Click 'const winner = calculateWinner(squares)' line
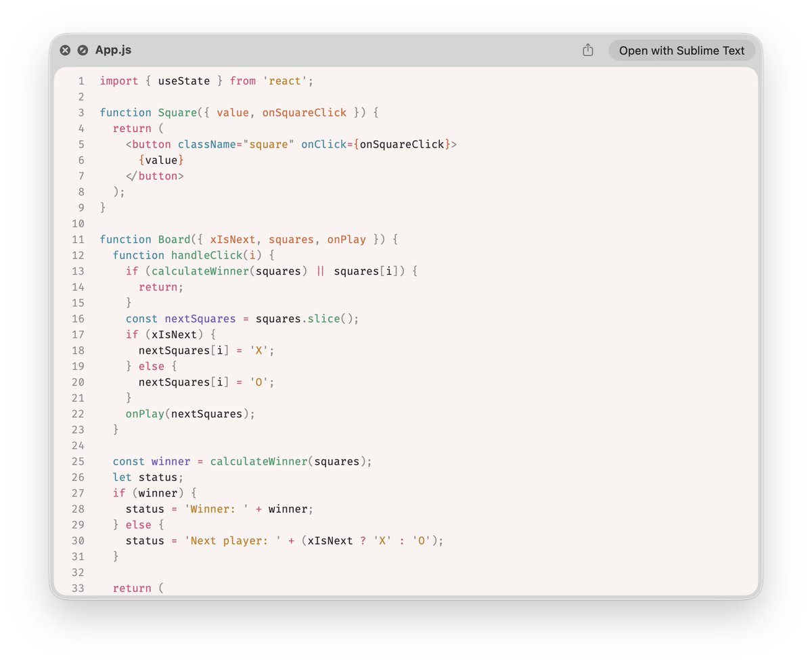 click(243, 461)
